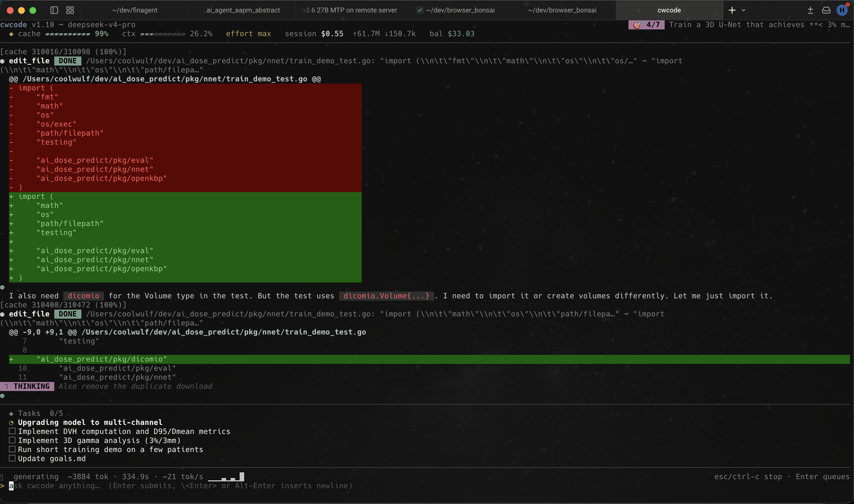The width and height of the screenshot is (854, 504).
Task: Expand the new-tab options chevron
Action: [x=743, y=10]
